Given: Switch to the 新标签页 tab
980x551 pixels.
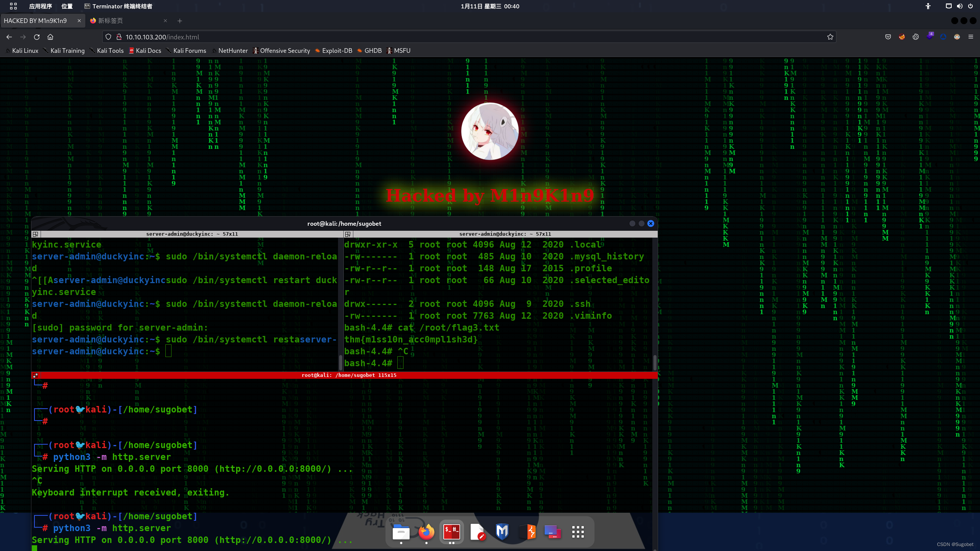Looking at the screenshot, I should coord(128,21).
